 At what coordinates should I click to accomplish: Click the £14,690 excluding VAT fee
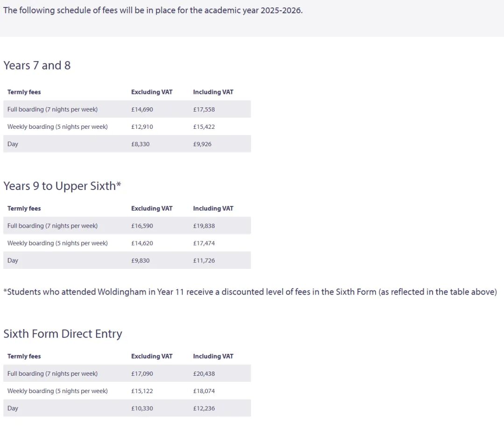point(142,109)
